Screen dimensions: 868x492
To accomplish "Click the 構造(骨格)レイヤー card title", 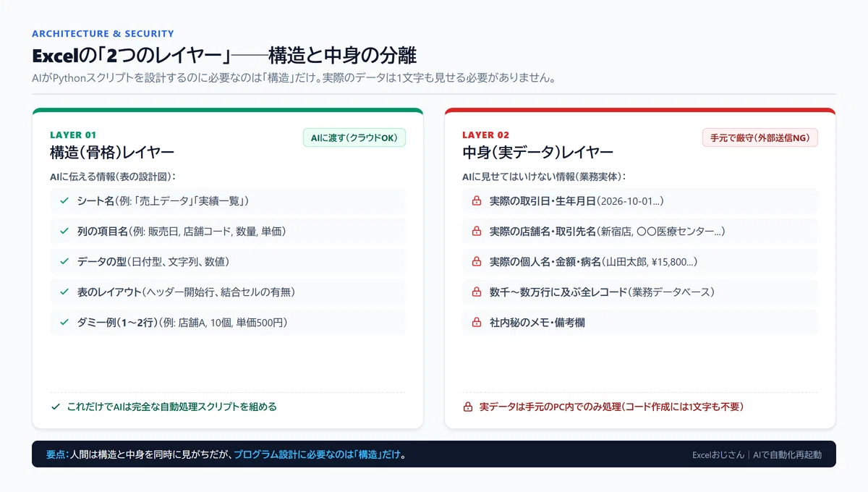I will click(112, 152).
